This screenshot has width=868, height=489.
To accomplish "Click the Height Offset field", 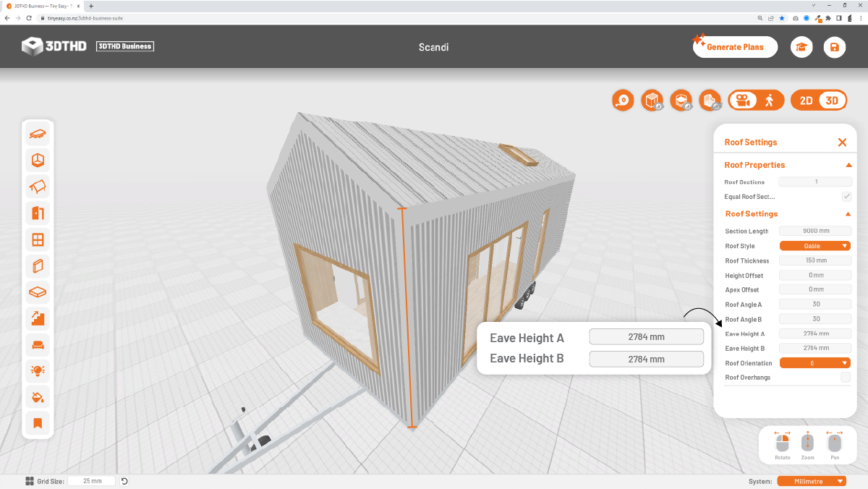I will [815, 276].
